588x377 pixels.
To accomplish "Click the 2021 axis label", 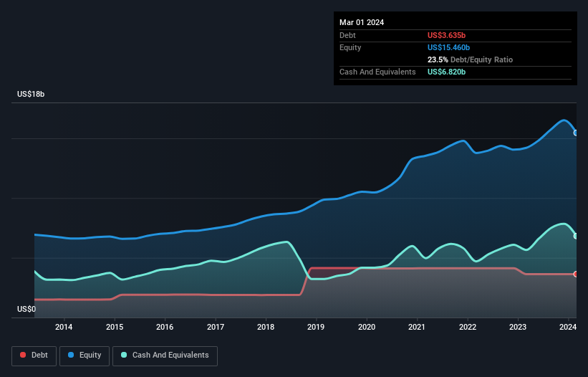I will tap(417, 327).
